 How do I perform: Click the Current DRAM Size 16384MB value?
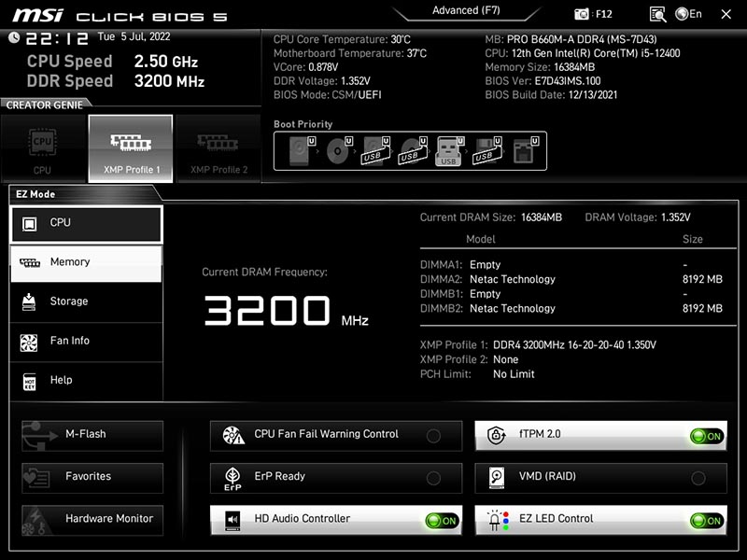(542, 217)
